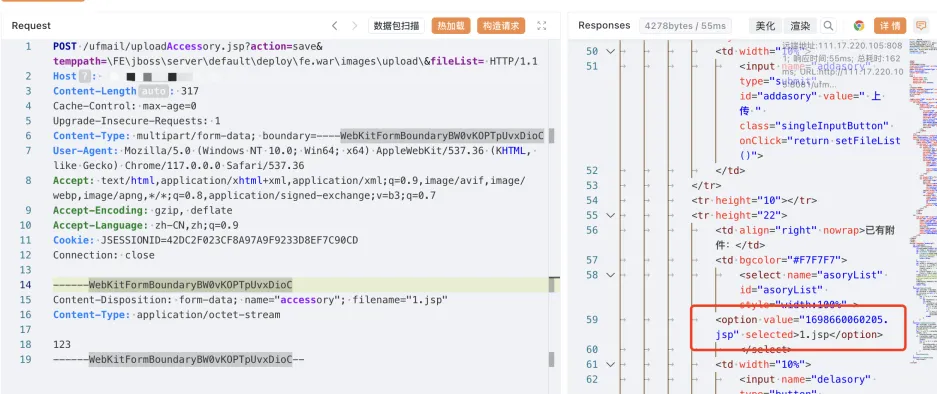The image size is (937, 394).
Task: Click the onClick="return setFileList attribute text
Action: (x=819, y=141)
